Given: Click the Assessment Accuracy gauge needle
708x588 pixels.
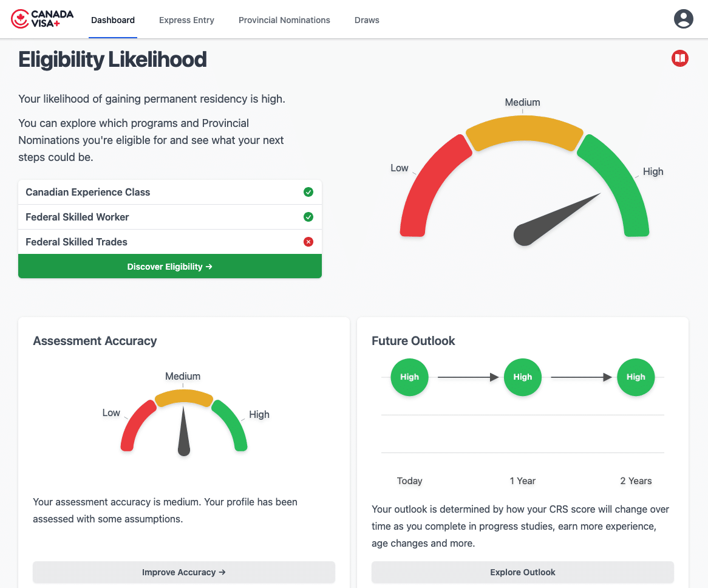Looking at the screenshot, I should (x=183, y=434).
